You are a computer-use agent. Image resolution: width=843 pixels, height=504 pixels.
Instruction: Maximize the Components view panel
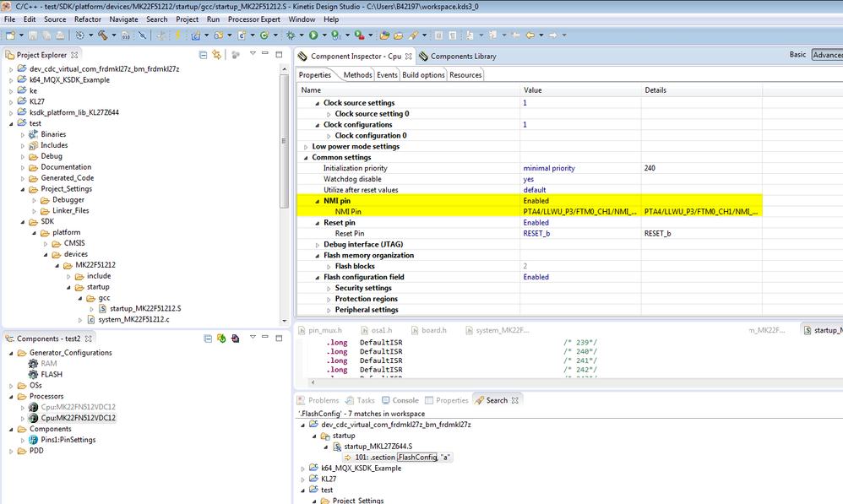pos(279,338)
